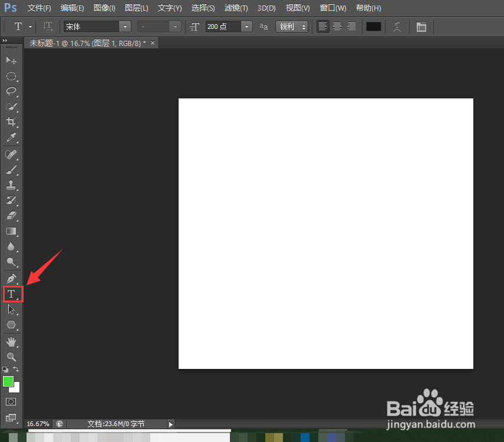The image size is (504, 442).
Task: Expand the status bar info arrow
Action: pos(171,424)
